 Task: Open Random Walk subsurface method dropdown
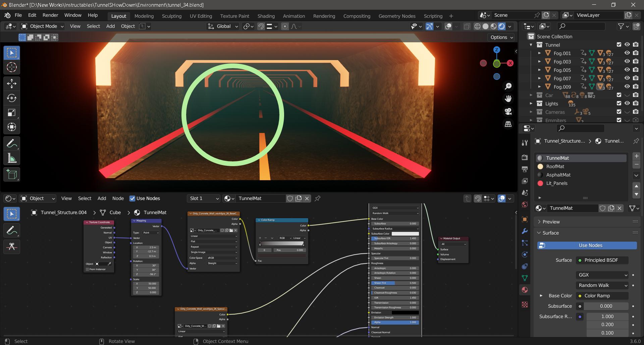point(602,285)
